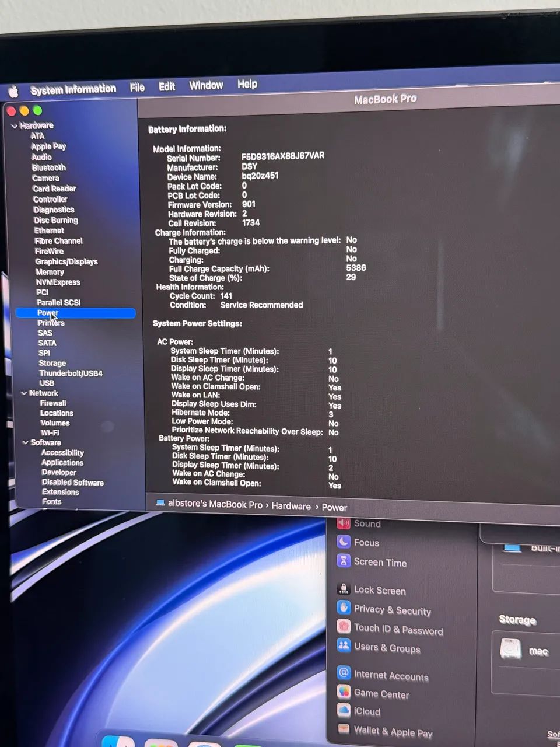This screenshot has height=747, width=560.
Task: Select Applications under Software
Action: [x=62, y=463]
